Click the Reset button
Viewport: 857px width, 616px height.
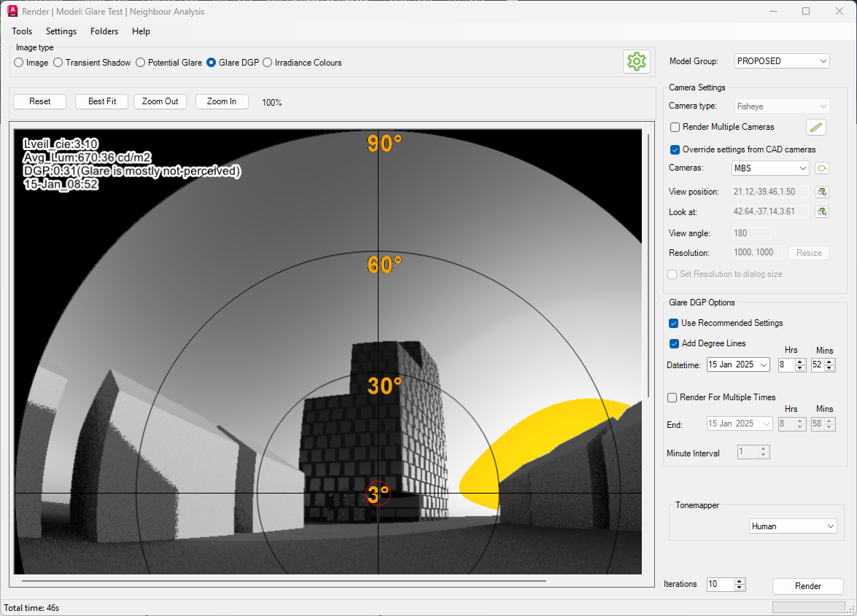40,101
